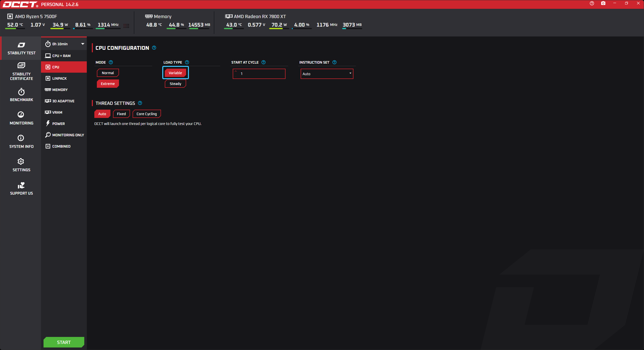Open the Benchmark section icon
Image resolution: width=644 pixels, height=350 pixels.
tap(21, 92)
